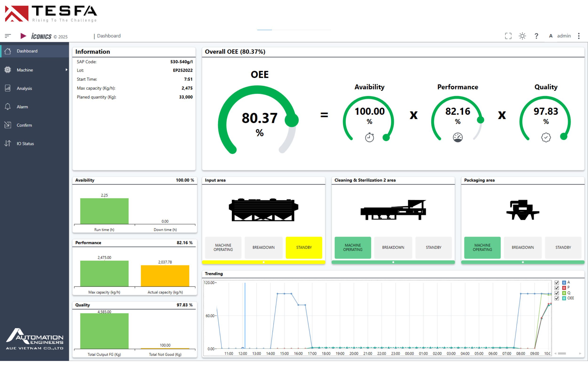The height and width of the screenshot is (368, 588).
Task: Click the Machine chip icon in sidebar
Action: 8,70
